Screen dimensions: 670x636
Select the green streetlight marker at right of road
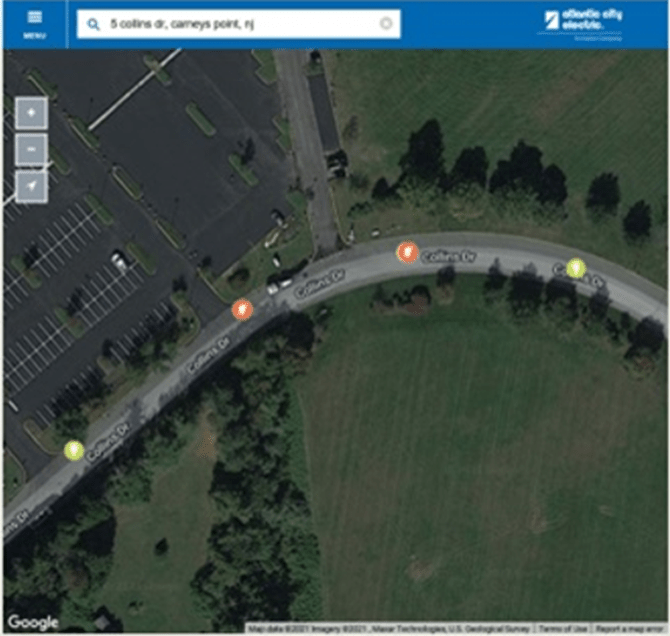point(576,268)
